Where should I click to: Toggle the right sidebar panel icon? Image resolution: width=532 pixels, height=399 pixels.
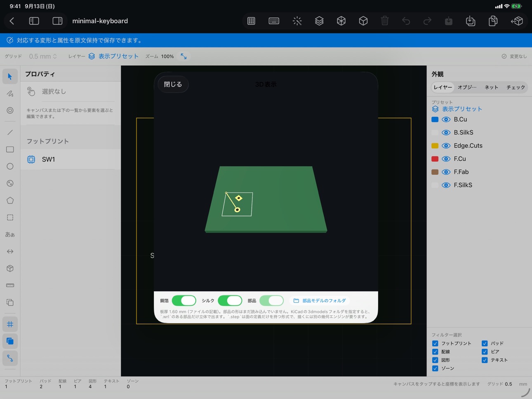pos(57,21)
